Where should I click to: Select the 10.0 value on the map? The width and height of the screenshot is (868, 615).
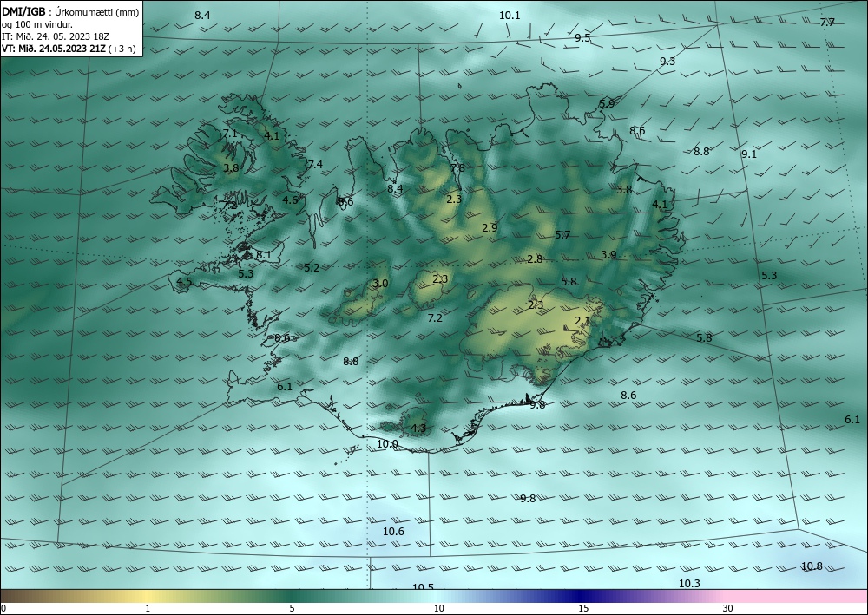(387, 444)
